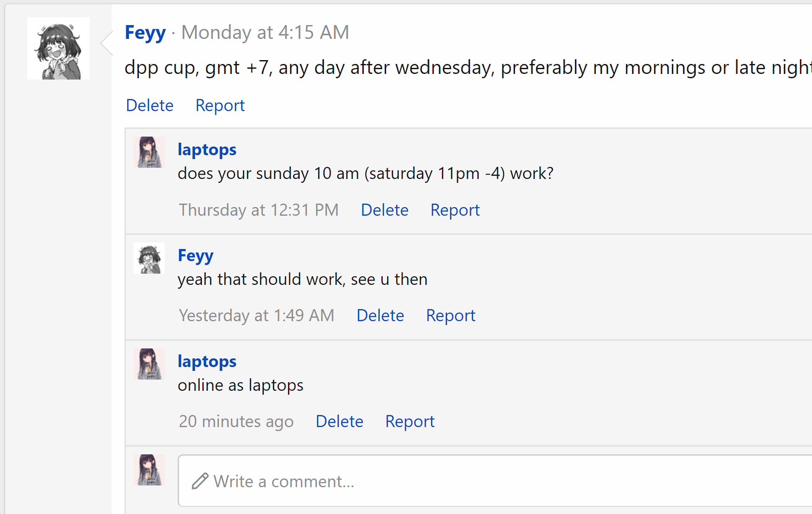This screenshot has height=514, width=812.
Task: Open Feyy's profile from post author name
Action: 145,32
